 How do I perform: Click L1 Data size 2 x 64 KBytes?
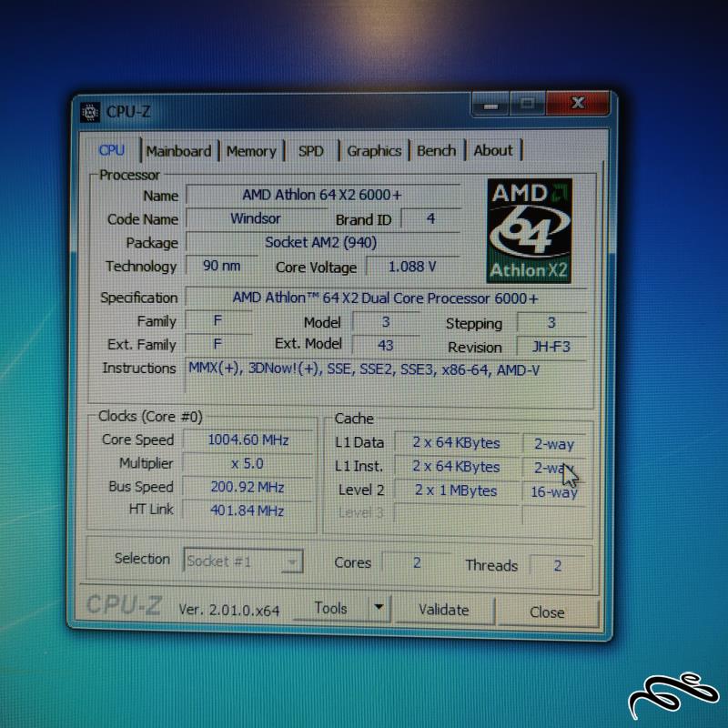(x=457, y=443)
